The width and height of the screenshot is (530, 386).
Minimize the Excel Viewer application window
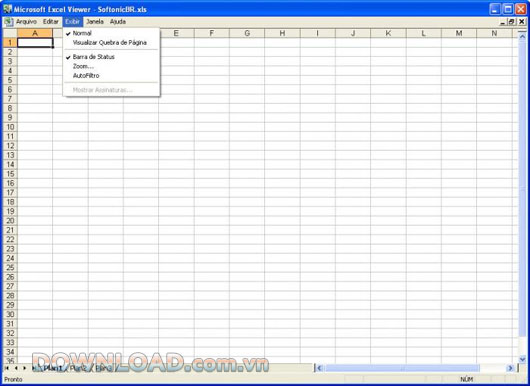(495, 9)
